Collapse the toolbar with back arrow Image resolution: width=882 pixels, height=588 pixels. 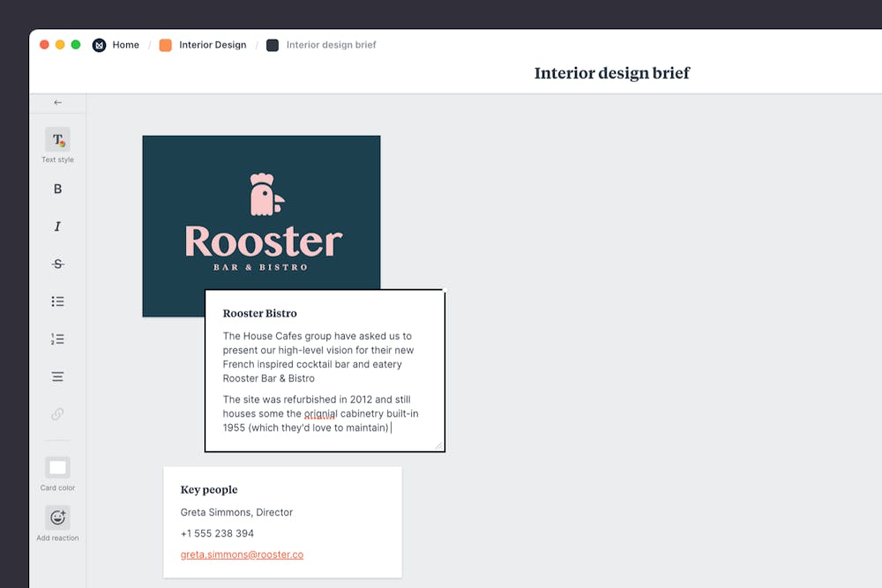coord(57,102)
